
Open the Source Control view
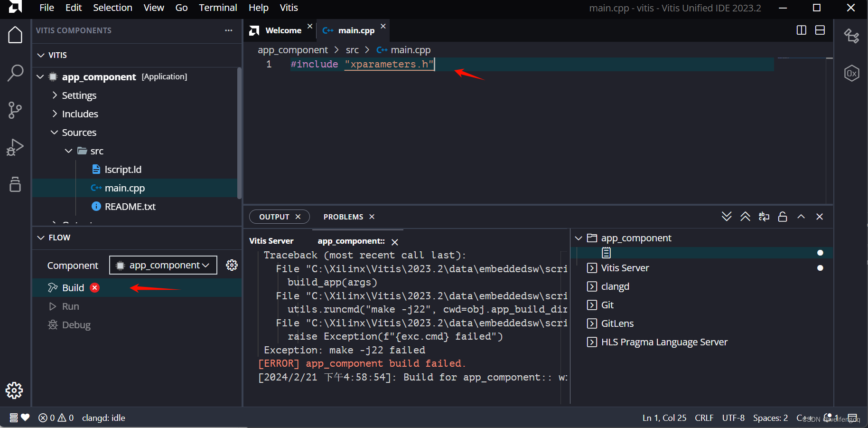click(x=15, y=110)
